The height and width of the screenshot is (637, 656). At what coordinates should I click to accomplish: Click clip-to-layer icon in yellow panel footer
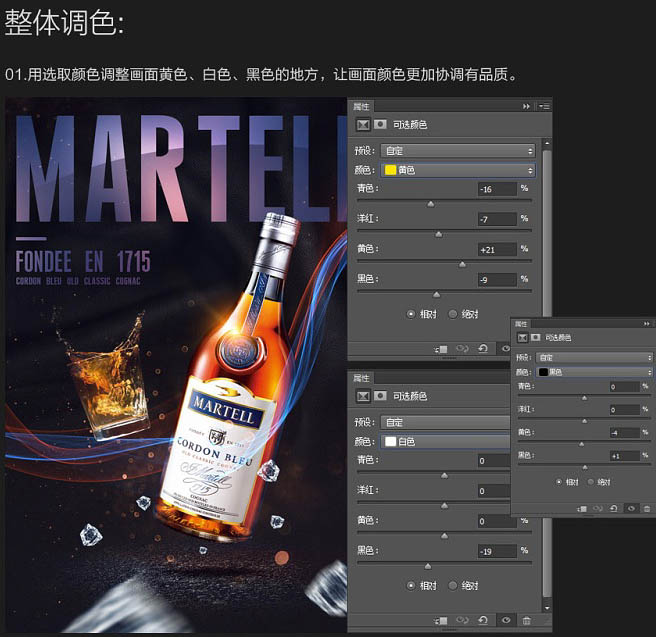441,349
